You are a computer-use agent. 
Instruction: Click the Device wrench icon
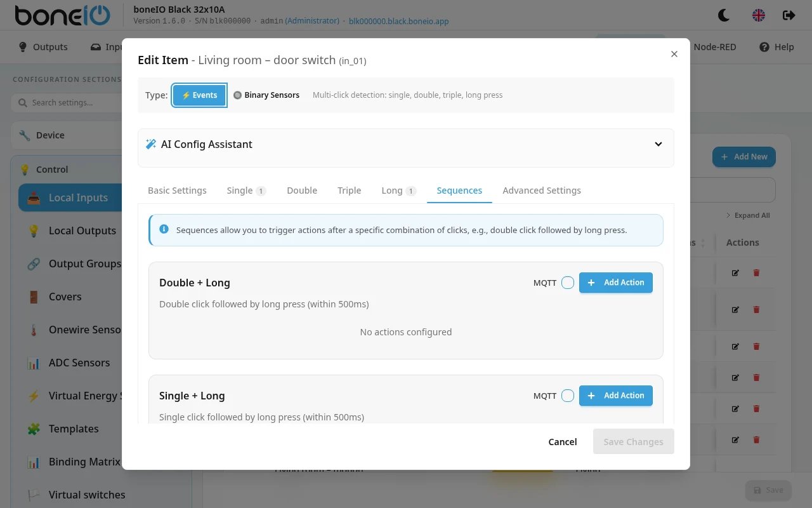tap(25, 135)
